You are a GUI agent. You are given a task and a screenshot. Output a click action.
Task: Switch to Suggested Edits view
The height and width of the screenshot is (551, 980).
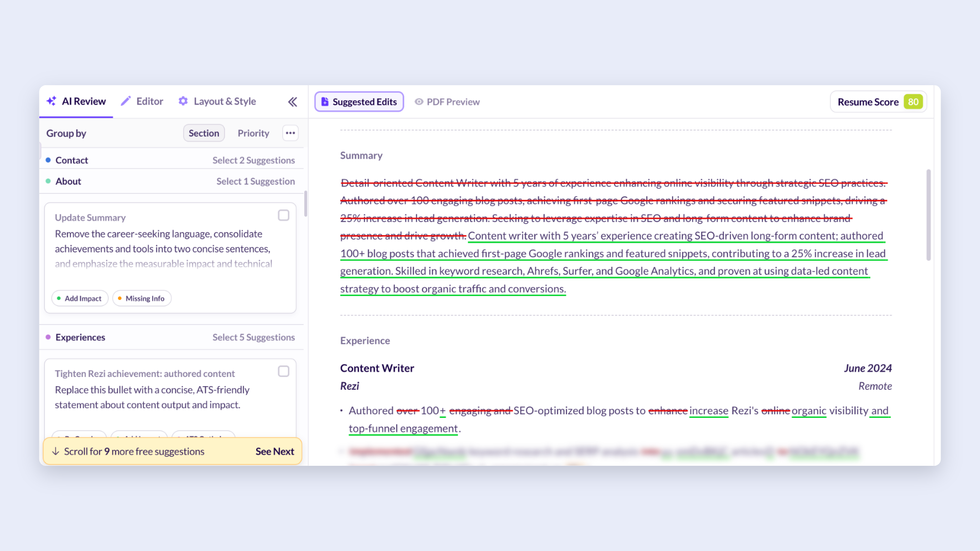pos(359,102)
